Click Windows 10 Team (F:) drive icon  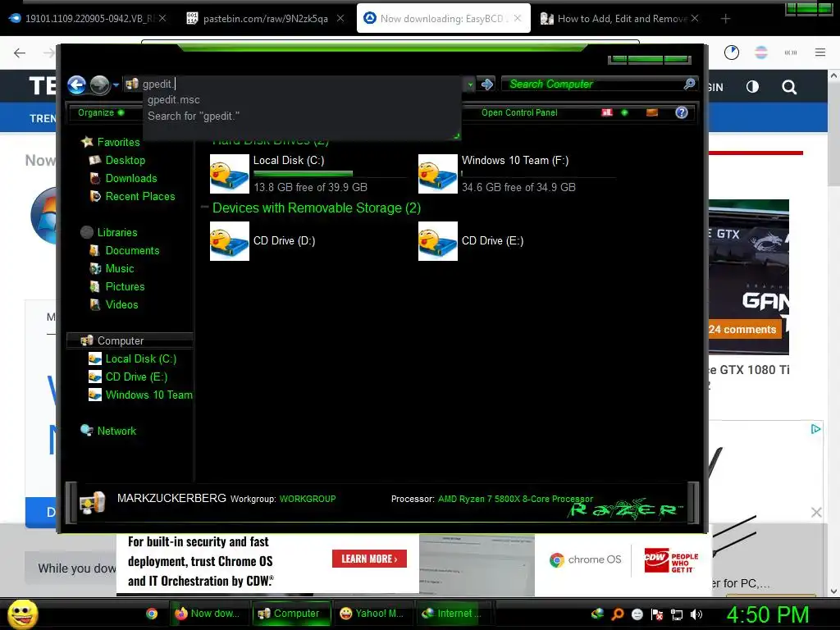(438, 174)
